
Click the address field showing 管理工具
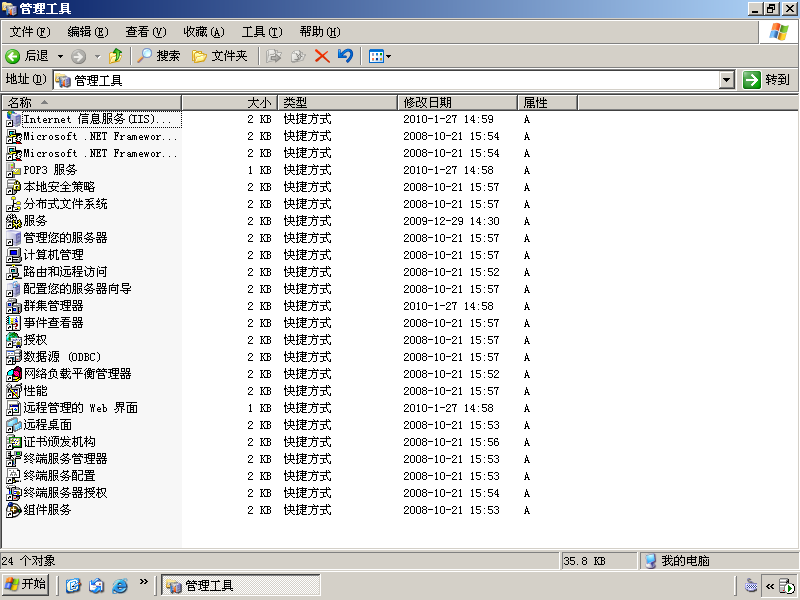point(387,80)
